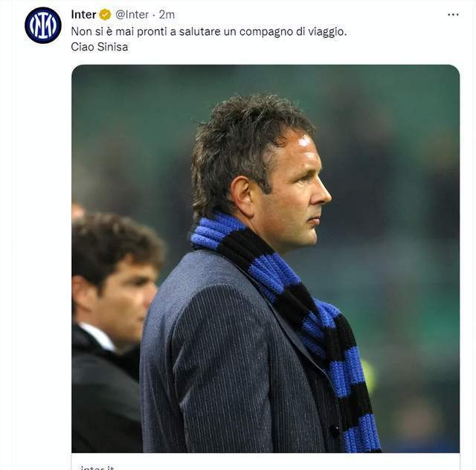476x470 pixels.
Task: Click the 2m tweet timestamp
Action: tap(167, 15)
